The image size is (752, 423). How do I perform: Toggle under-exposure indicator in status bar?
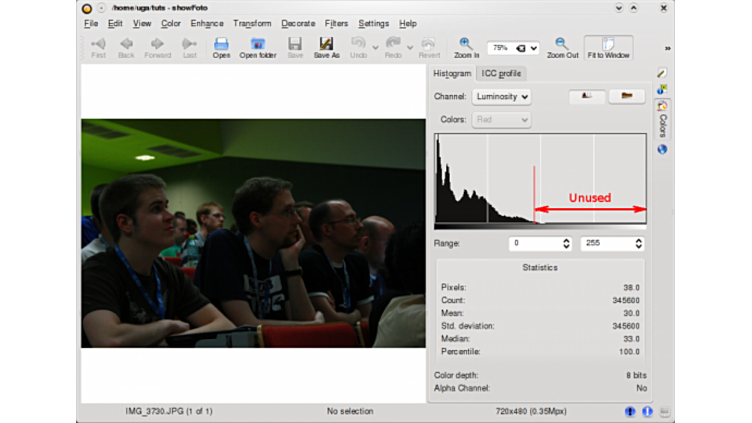coord(630,411)
